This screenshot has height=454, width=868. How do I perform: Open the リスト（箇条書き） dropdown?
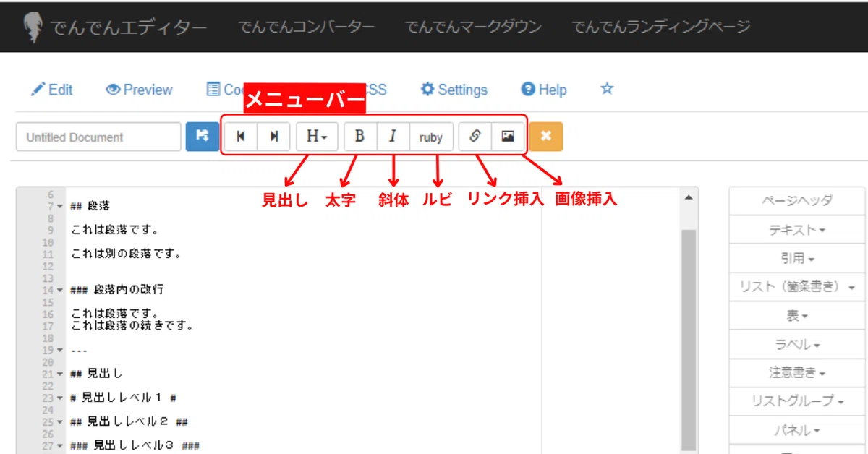pyautogui.click(x=798, y=287)
